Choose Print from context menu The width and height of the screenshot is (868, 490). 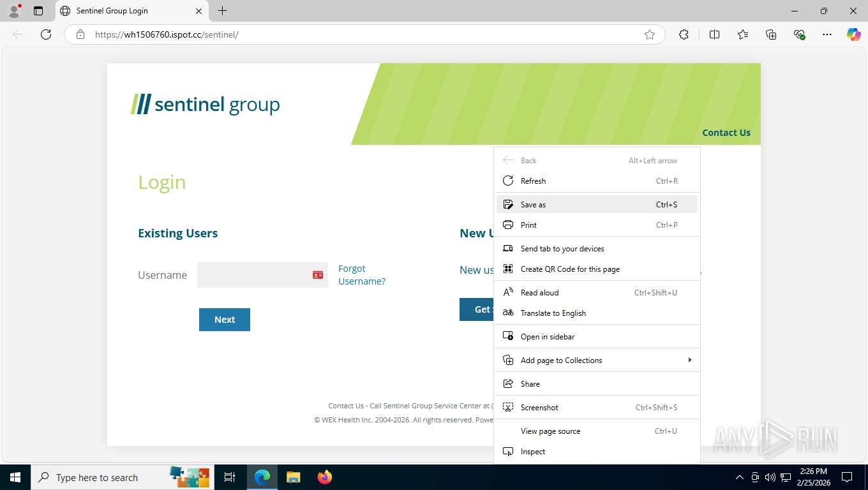[x=597, y=225]
